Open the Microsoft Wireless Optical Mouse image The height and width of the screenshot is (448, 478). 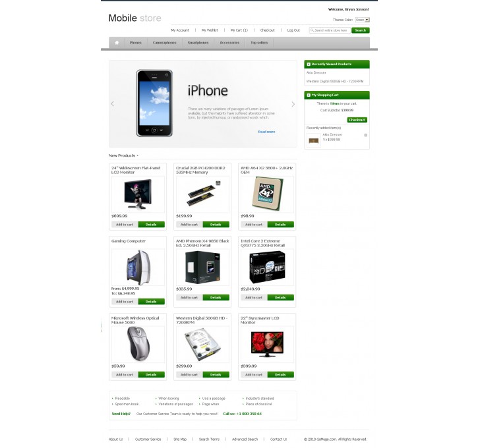138,344
